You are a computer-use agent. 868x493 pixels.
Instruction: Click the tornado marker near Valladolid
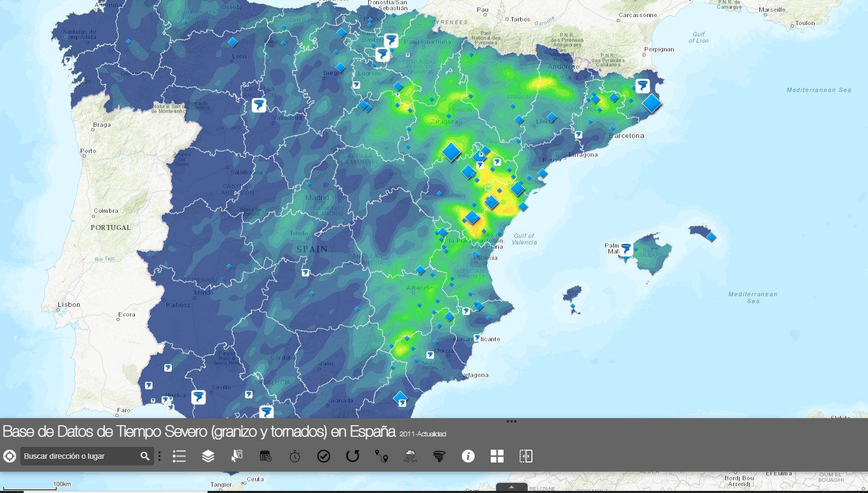(259, 105)
